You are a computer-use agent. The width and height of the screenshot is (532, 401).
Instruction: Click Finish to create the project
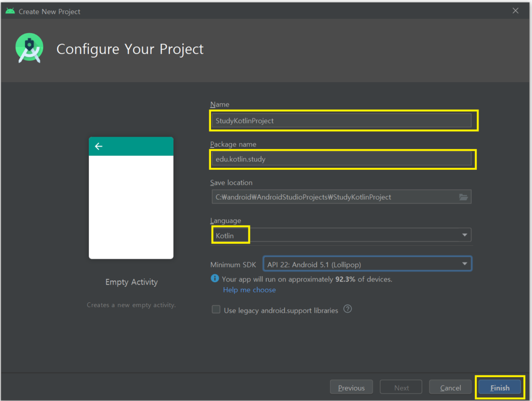pos(500,387)
